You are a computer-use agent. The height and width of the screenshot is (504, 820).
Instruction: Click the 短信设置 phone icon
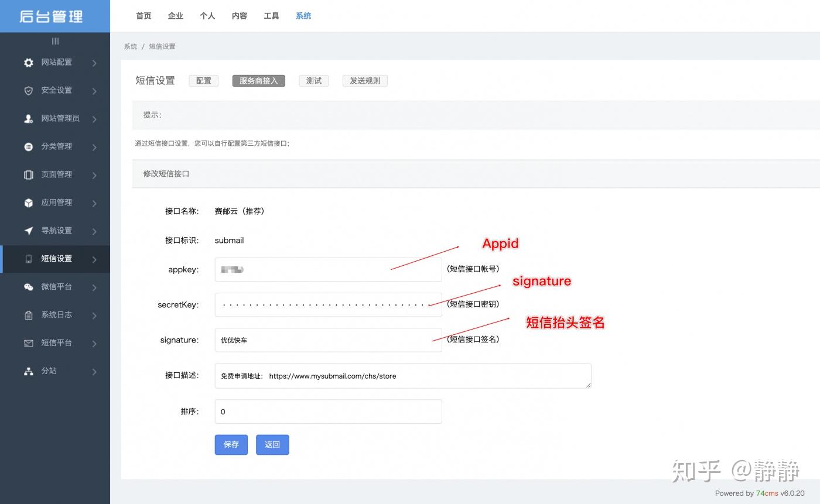click(28, 259)
